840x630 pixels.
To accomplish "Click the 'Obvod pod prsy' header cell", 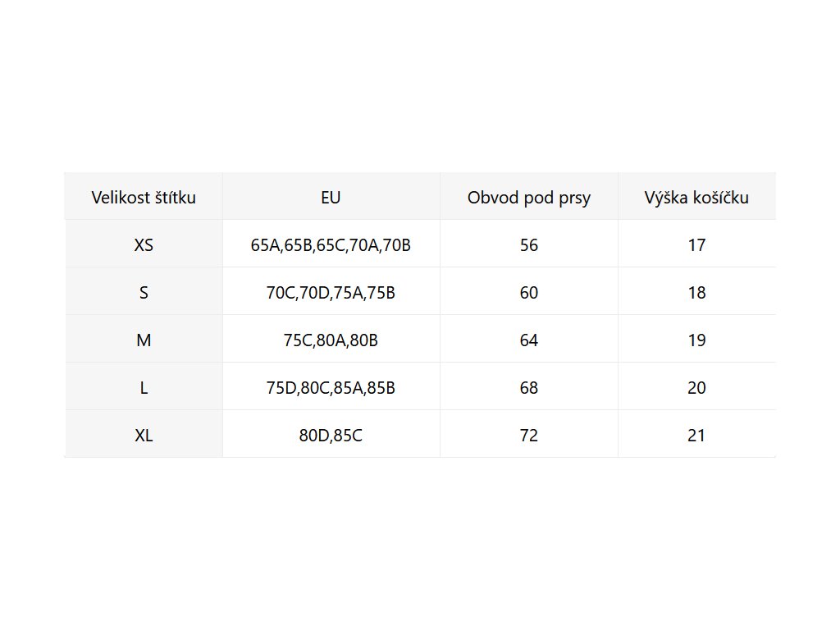I will point(529,198).
